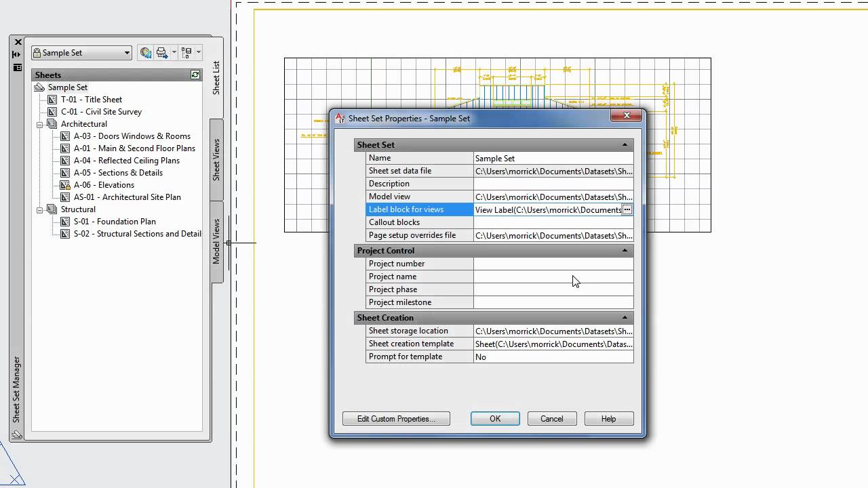
Task: Switch to the Sheet Views tab
Action: pos(217,160)
